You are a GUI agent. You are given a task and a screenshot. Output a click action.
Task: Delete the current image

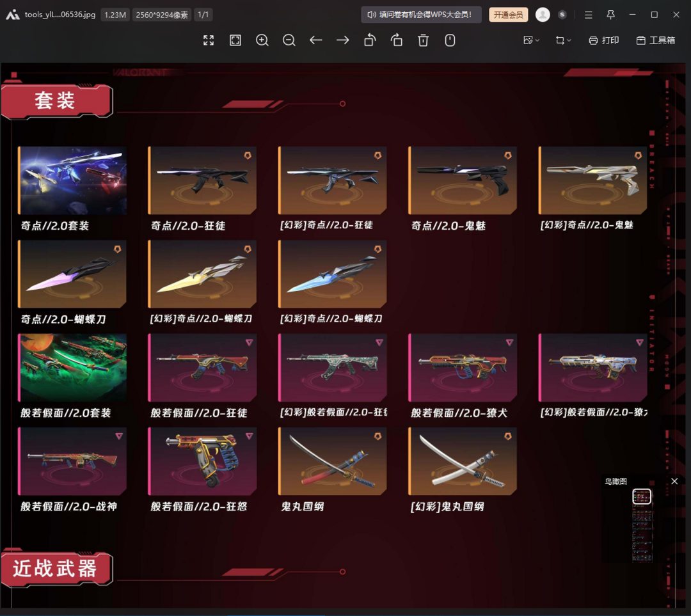423,40
